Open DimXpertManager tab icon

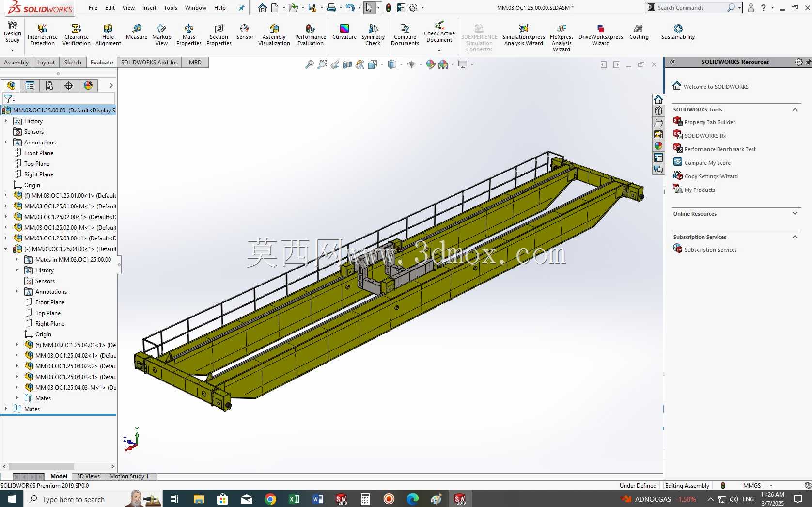[x=69, y=86]
